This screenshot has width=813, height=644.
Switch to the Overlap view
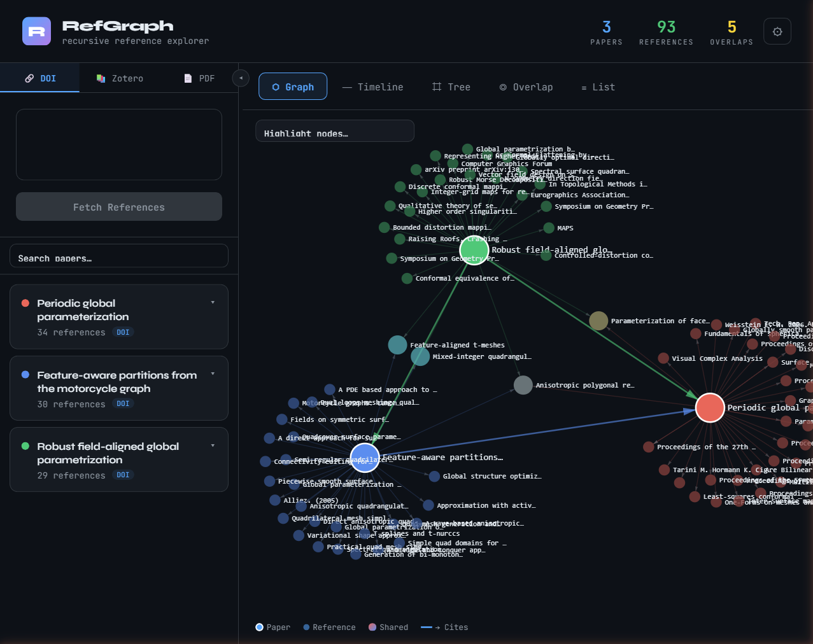coord(526,87)
